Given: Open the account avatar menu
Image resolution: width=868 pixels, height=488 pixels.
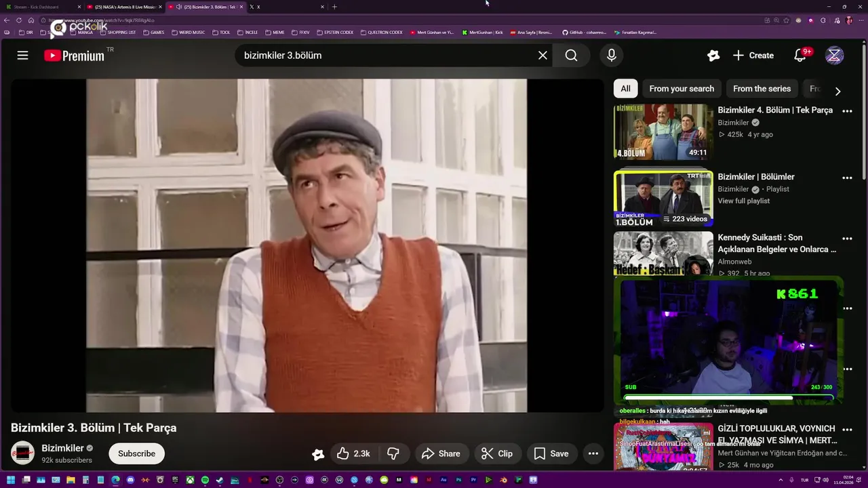Looking at the screenshot, I should (834, 56).
